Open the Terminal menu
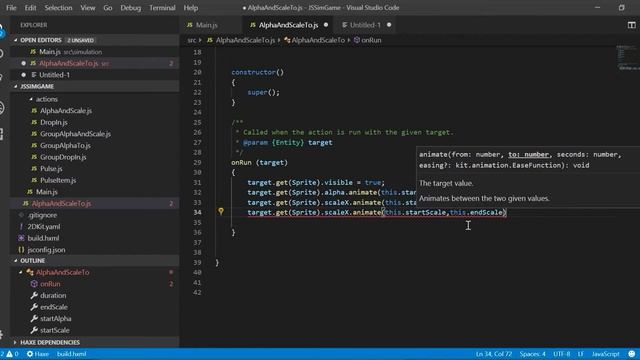 [x=162, y=8]
